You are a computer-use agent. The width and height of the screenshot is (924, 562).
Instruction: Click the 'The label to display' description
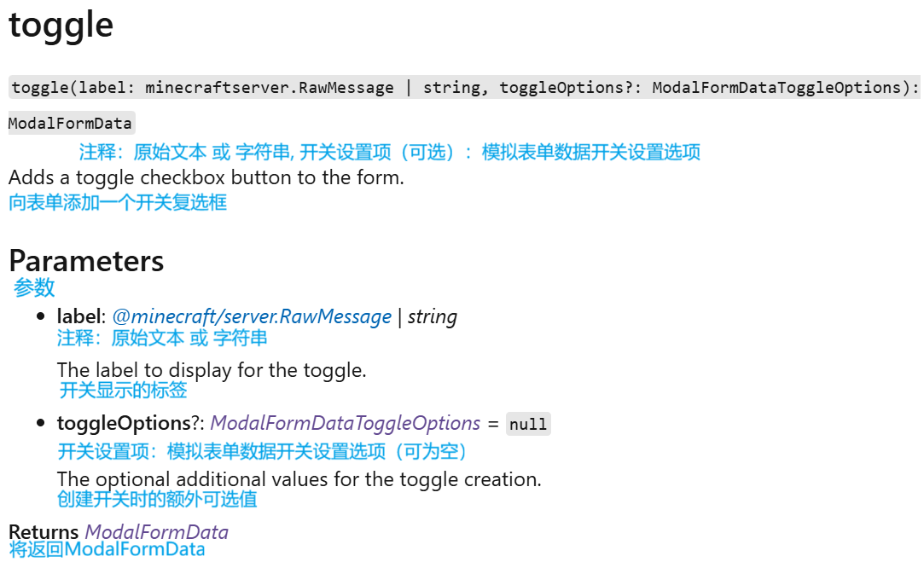[212, 370]
